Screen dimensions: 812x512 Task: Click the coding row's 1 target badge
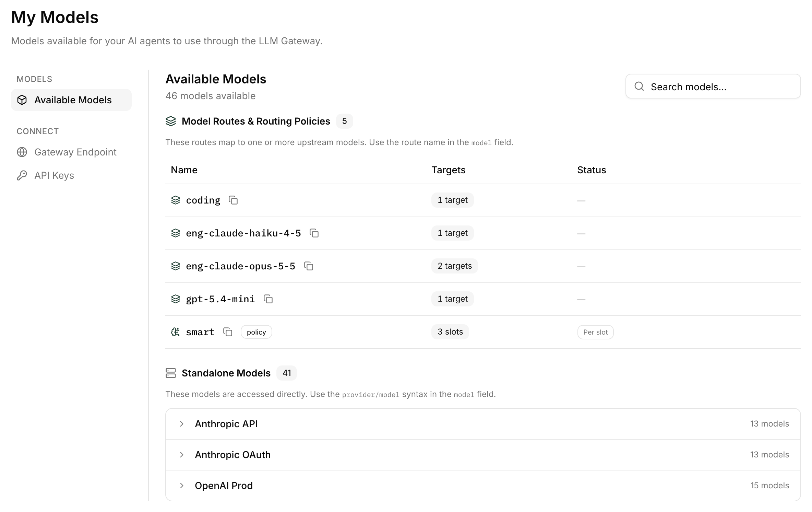tap(453, 200)
